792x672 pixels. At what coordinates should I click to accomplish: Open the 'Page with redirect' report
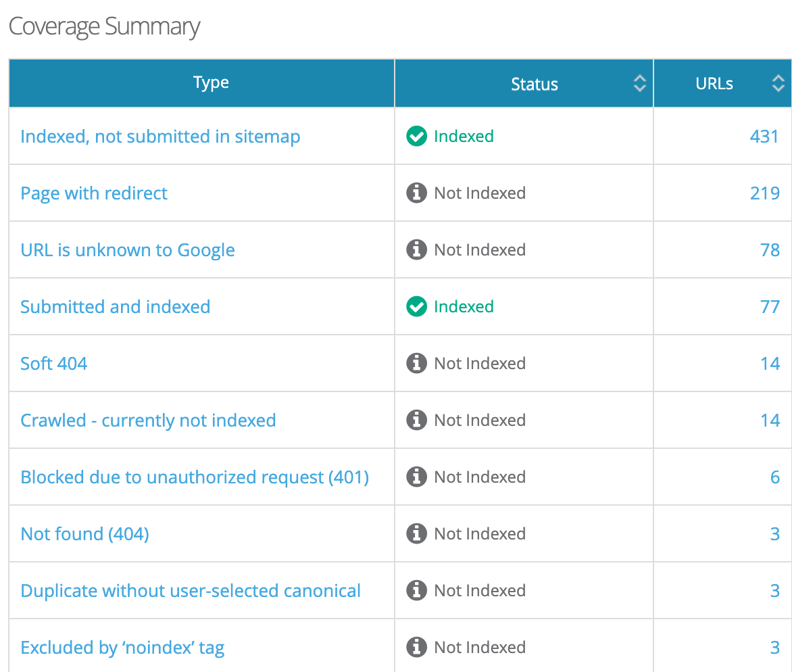tap(94, 193)
